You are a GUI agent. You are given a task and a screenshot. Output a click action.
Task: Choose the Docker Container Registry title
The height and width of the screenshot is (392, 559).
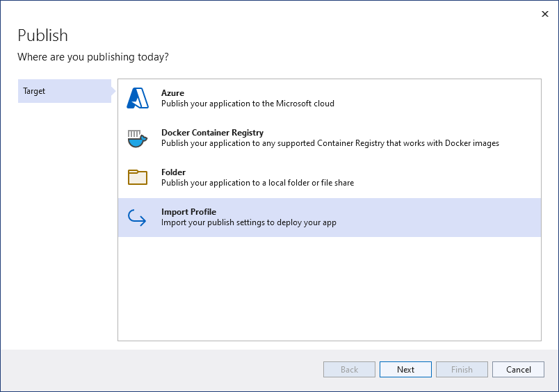tap(213, 133)
